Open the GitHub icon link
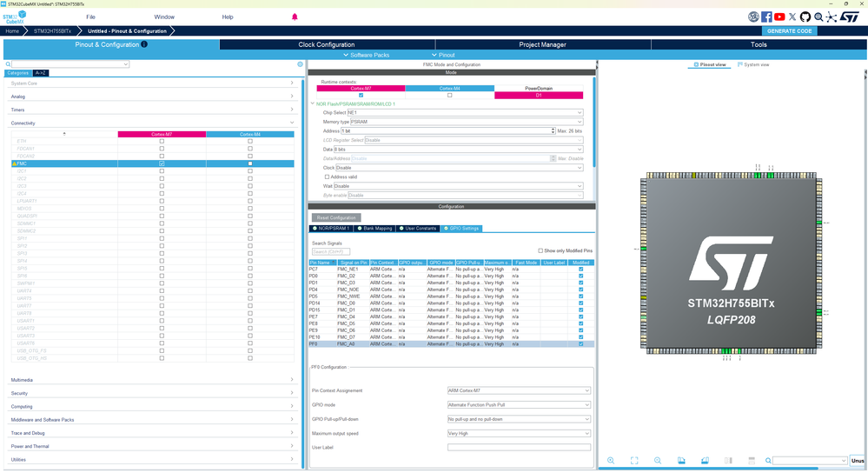868x473 pixels. tap(805, 17)
